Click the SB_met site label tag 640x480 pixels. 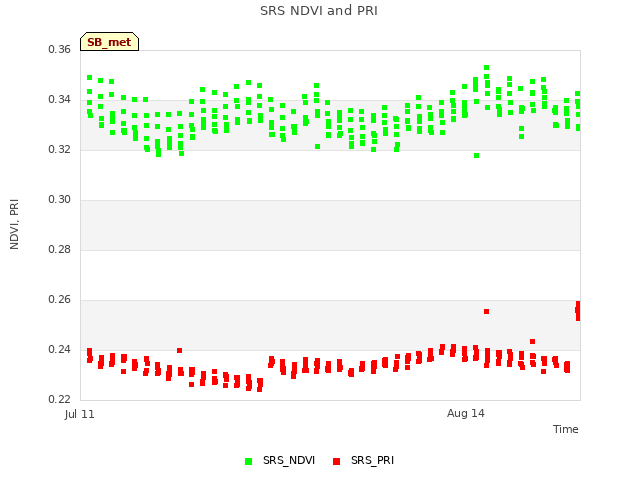[109, 42]
